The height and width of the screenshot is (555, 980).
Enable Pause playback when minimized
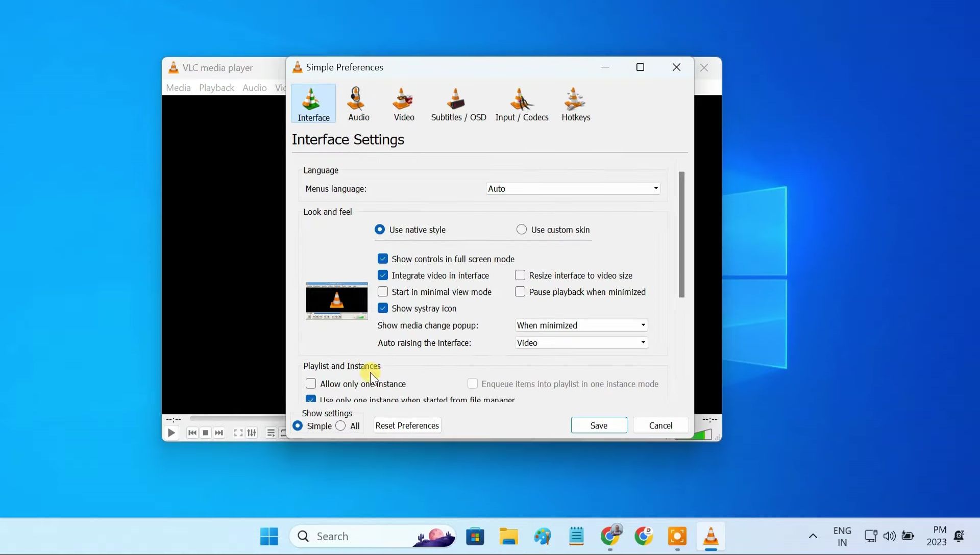tap(520, 292)
